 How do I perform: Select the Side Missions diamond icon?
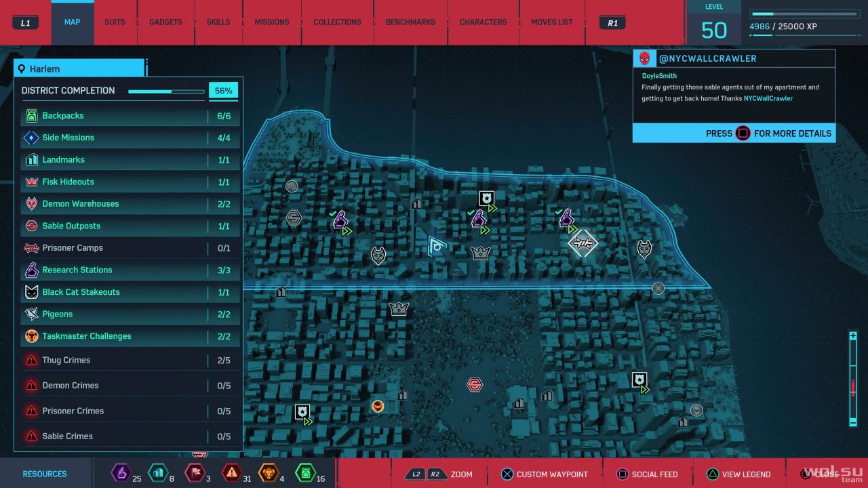point(31,138)
